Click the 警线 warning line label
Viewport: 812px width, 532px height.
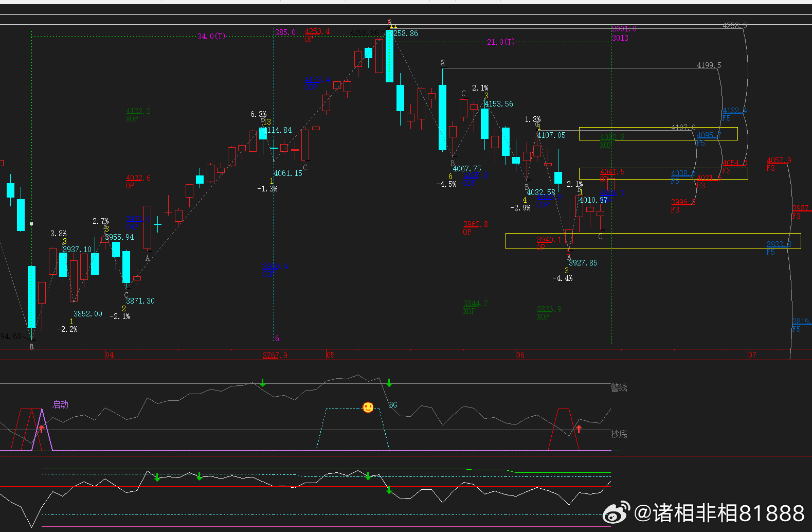click(619, 387)
